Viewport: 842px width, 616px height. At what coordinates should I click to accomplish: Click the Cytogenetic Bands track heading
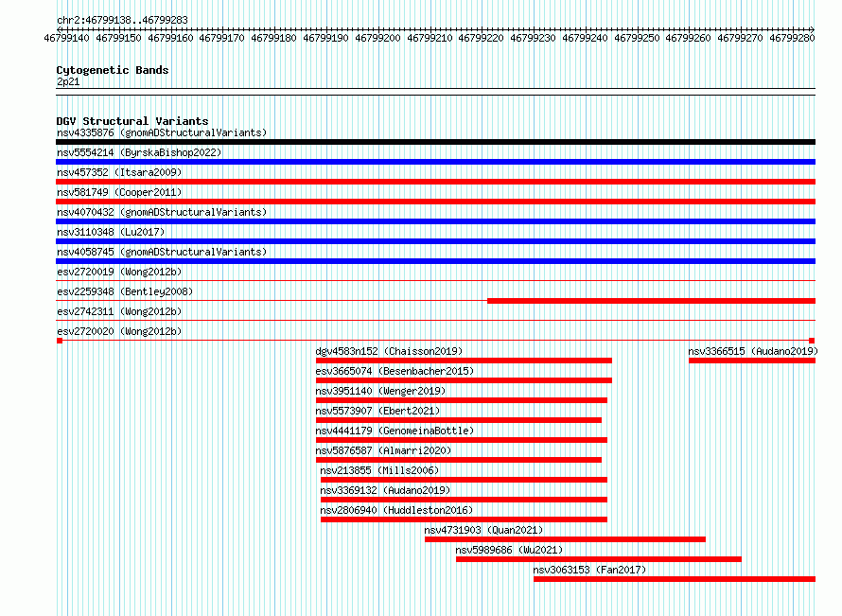tap(113, 70)
